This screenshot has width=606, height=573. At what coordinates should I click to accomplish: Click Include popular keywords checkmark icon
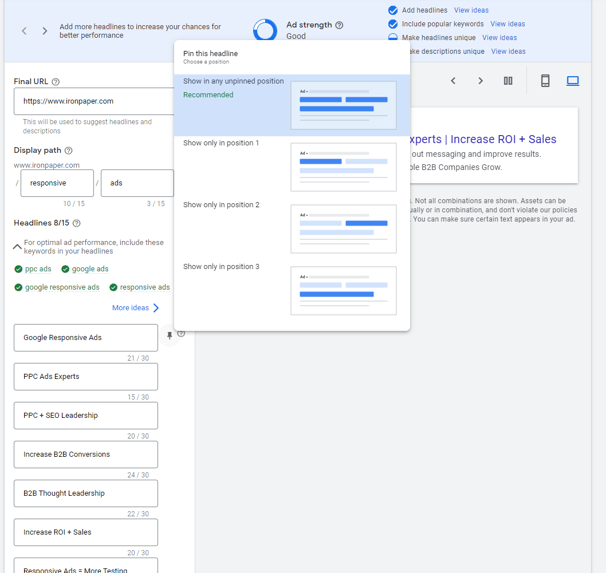point(393,24)
